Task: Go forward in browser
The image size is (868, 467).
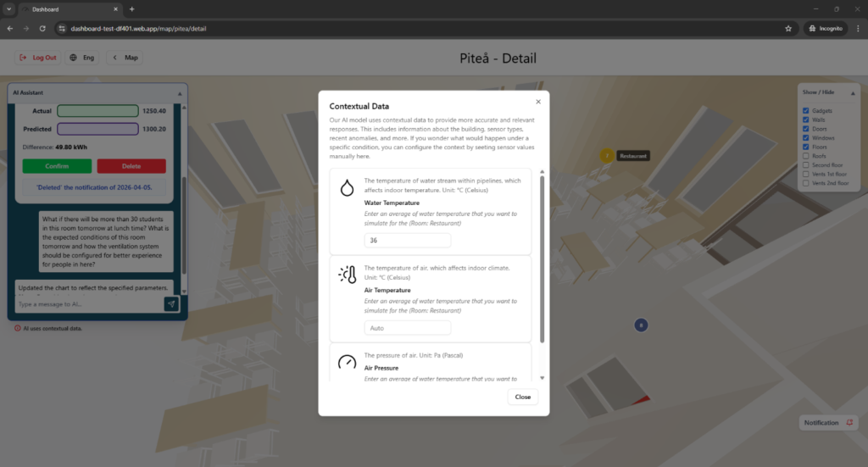Action: [x=26, y=28]
